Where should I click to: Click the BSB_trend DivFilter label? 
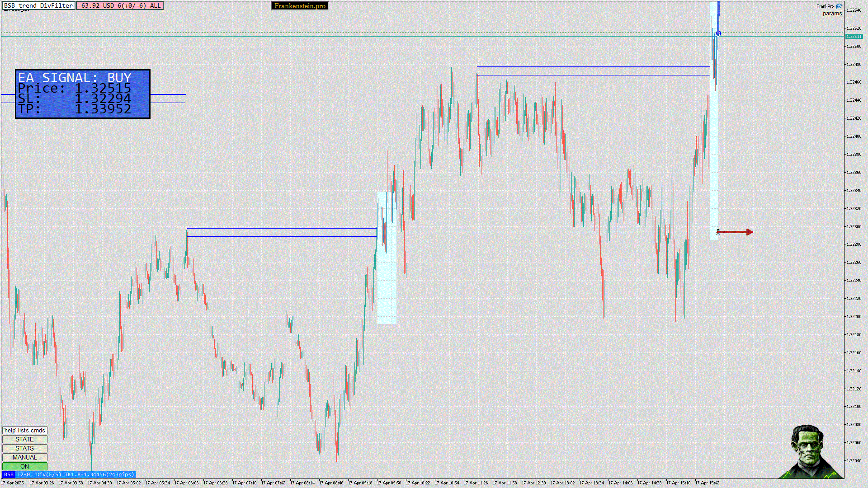(x=38, y=5)
